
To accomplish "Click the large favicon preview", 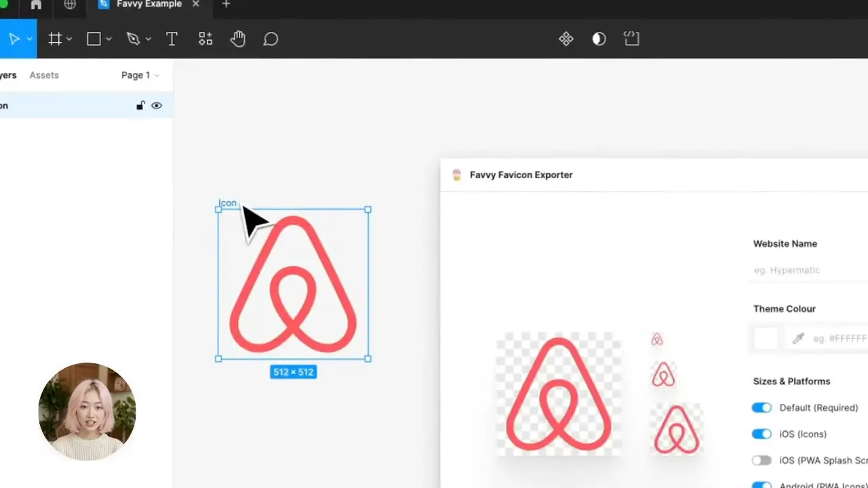I will pyautogui.click(x=559, y=394).
